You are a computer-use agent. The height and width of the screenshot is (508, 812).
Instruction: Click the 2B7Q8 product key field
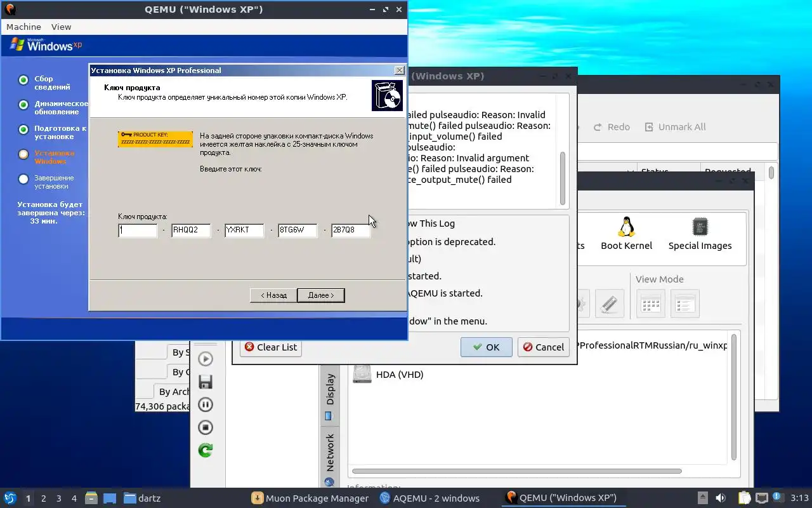(x=351, y=231)
